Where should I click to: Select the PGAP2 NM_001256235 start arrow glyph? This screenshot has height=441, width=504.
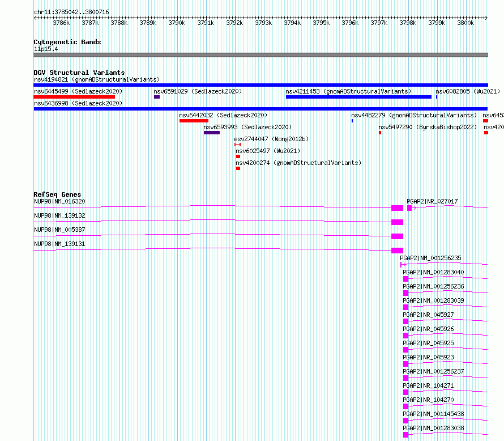(403, 265)
